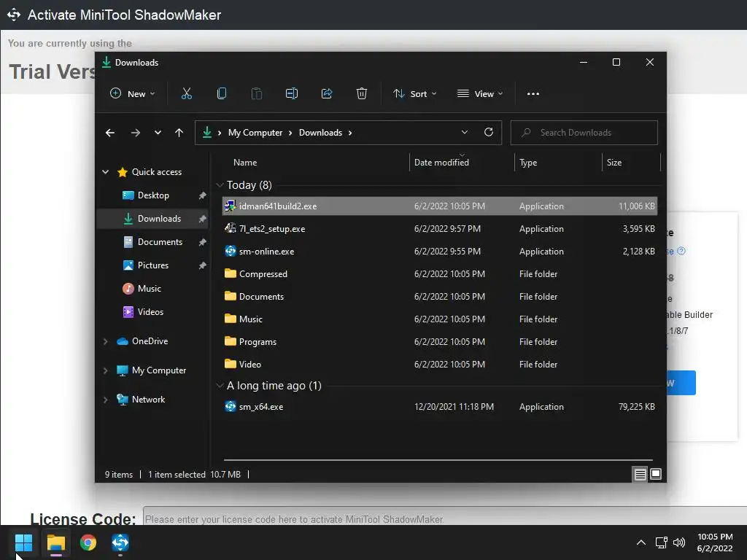This screenshot has height=560, width=747.
Task: Select Documents in navigation pane
Action: point(153,242)
